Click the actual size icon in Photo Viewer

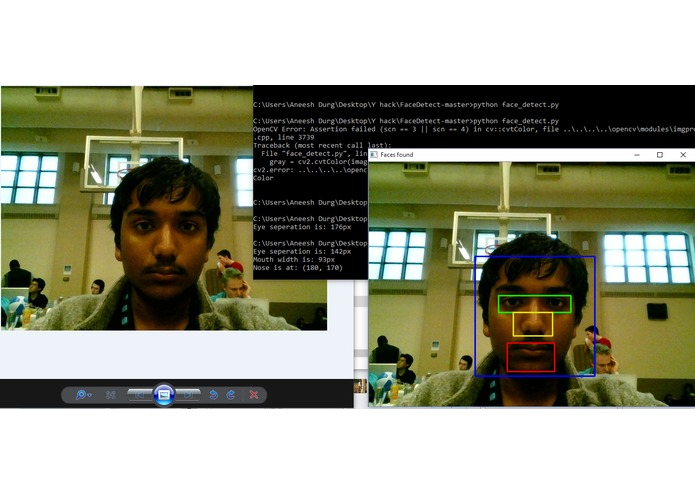tap(110, 395)
